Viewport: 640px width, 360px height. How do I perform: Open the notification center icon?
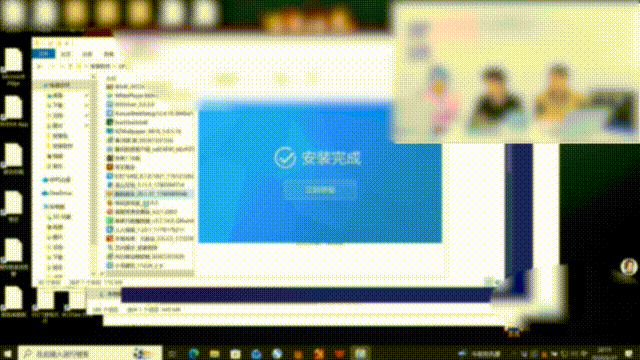629,354
